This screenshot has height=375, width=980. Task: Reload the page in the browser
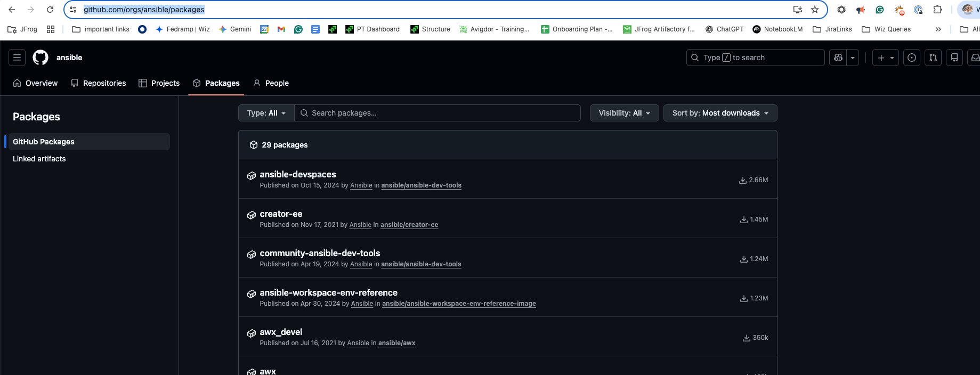click(x=50, y=10)
